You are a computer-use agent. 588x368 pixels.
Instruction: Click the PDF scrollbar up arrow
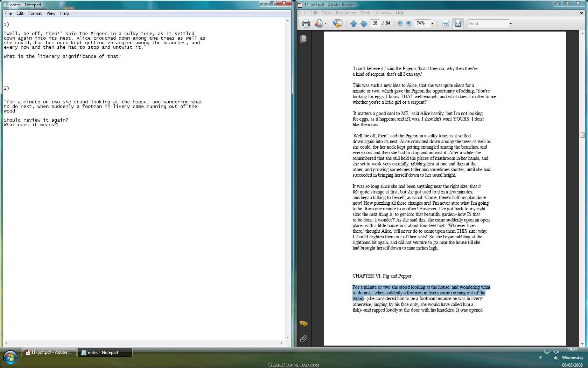pyautogui.click(x=582, y=33)
